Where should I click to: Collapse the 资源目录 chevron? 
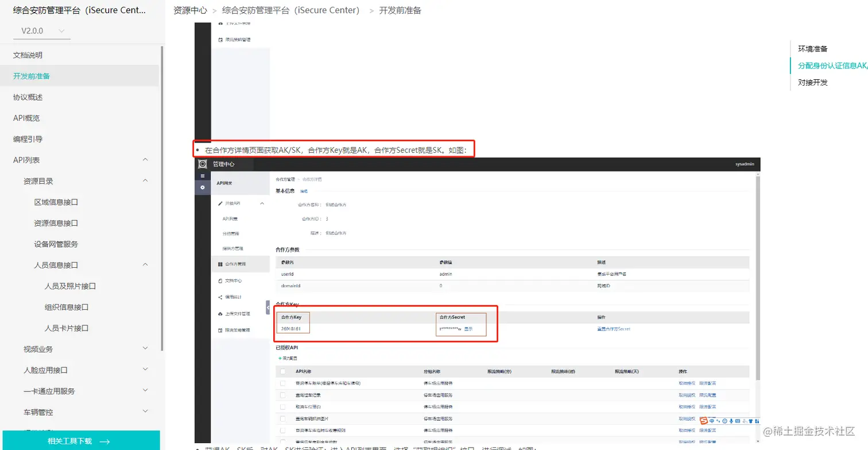pyautogui.click(x=145, y=181)
